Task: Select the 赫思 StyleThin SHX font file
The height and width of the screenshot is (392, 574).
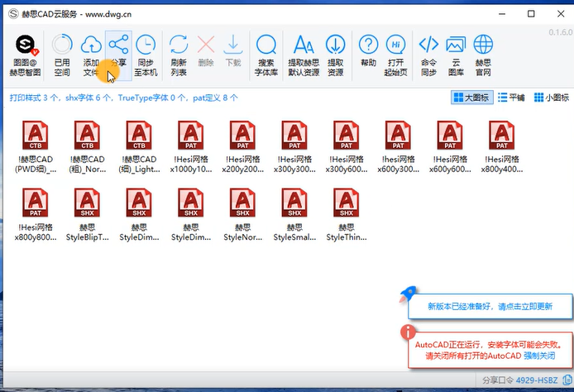Action: (x=347, y=215)
